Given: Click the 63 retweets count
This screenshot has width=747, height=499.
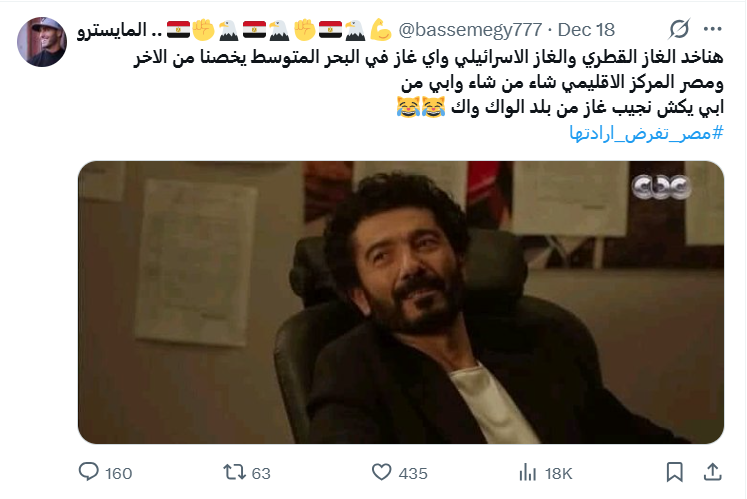Looking at the screenshot, I should (x=261, y=473).
